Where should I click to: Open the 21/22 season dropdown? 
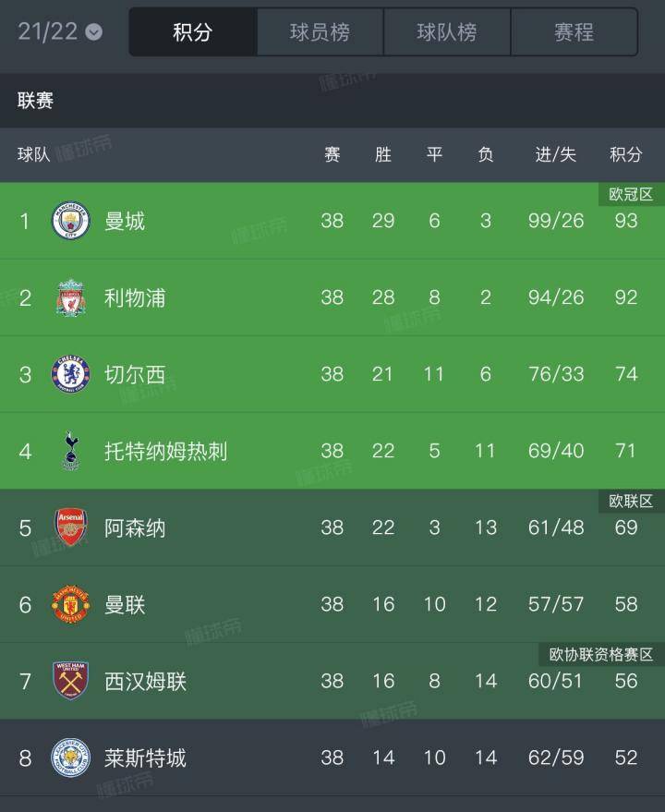point(60,32)
